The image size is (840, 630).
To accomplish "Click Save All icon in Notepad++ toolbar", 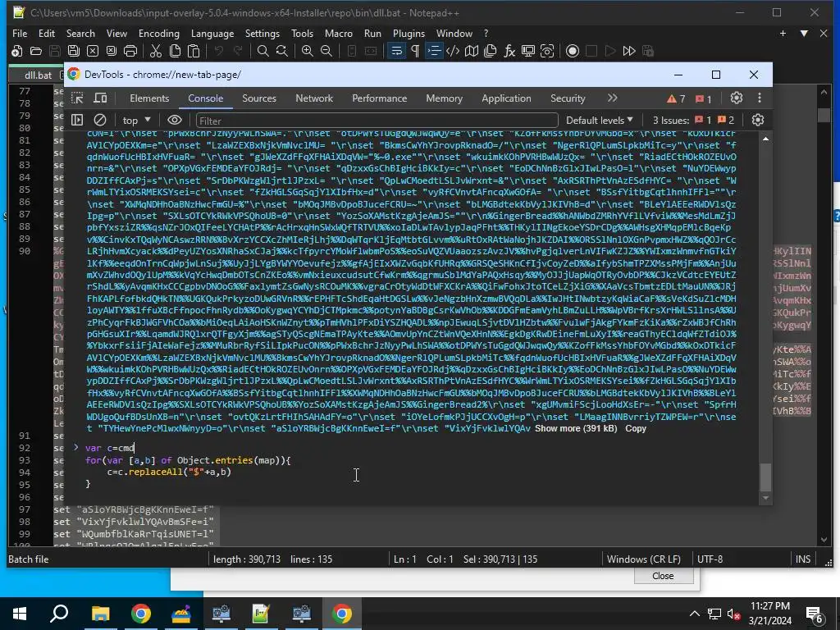I will [x=73, y=52].
